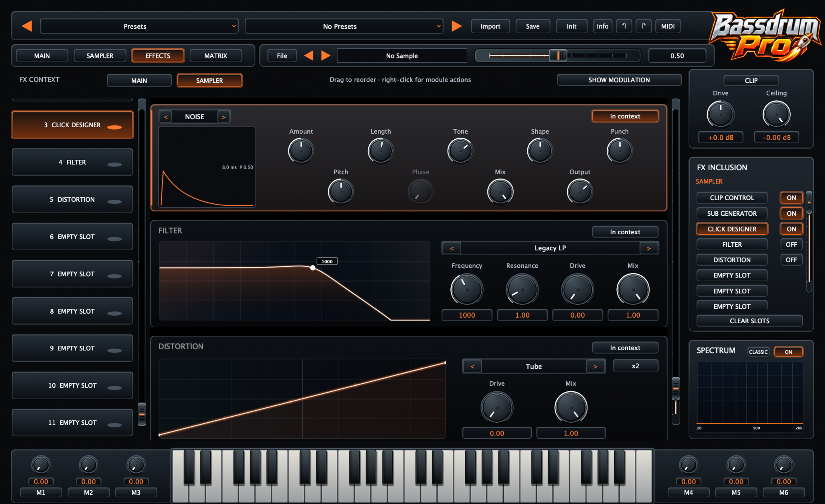Open the Presets category dropdown

pyautogui.click(x=139, y=26)
